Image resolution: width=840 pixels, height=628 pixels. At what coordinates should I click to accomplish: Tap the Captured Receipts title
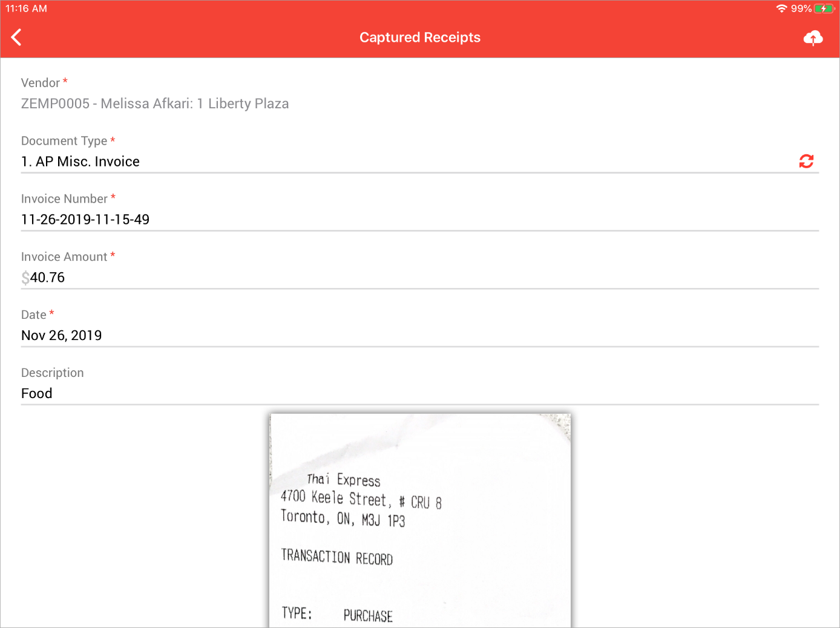tap(420, 38)
